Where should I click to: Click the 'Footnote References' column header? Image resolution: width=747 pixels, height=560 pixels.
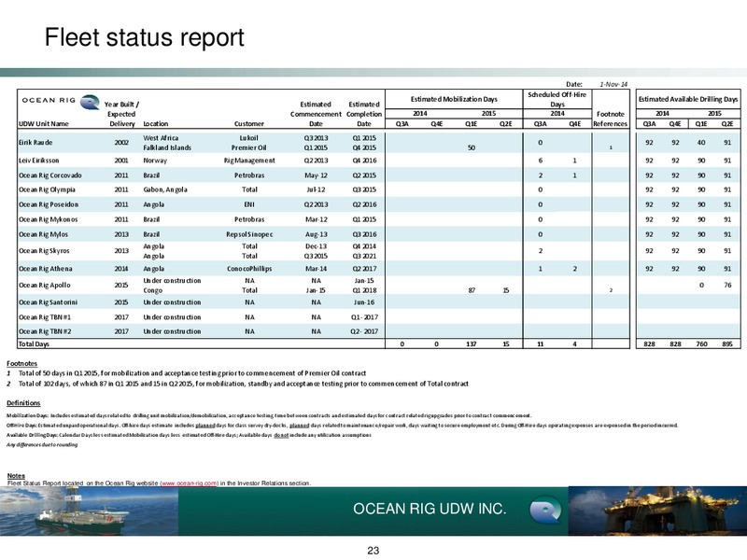click(x=611, y=119)
